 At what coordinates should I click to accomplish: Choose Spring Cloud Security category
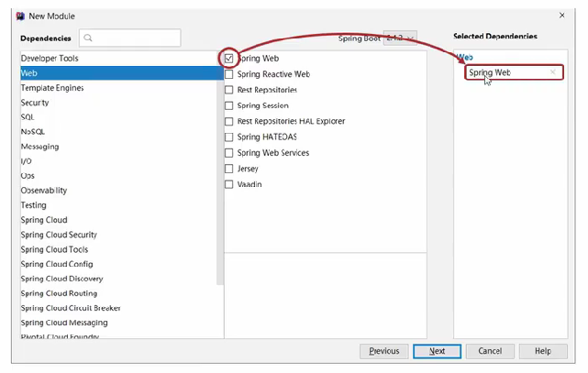pos(120,235)
